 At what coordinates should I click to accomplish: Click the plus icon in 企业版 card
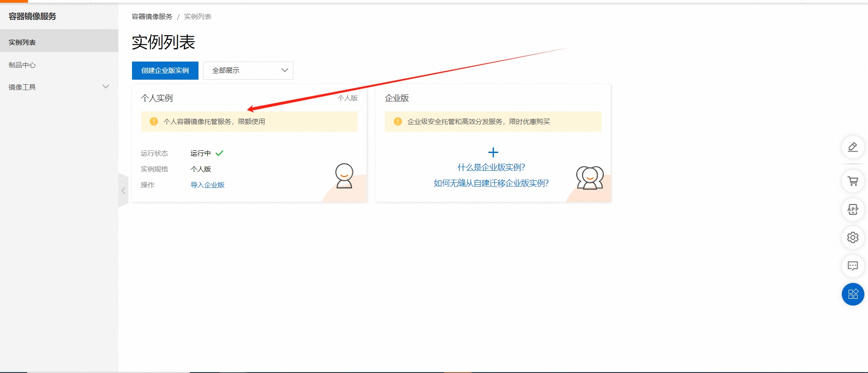pos(493,153)
